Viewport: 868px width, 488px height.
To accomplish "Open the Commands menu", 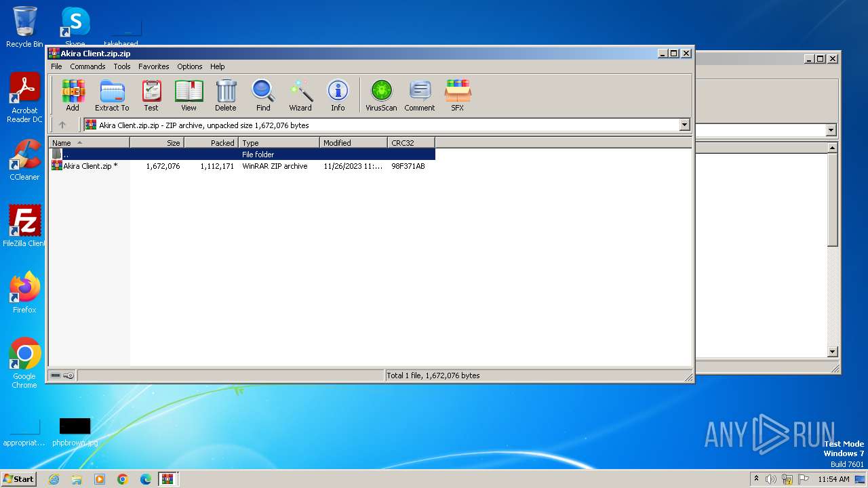I will coord(87,66).
